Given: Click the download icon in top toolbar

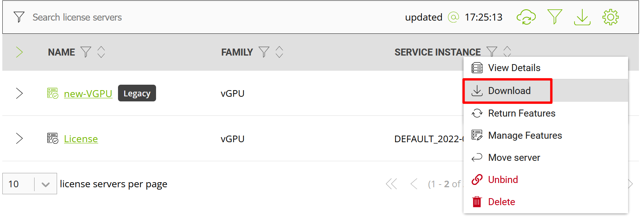Looking at the screenshot, I should pos(582,17).
